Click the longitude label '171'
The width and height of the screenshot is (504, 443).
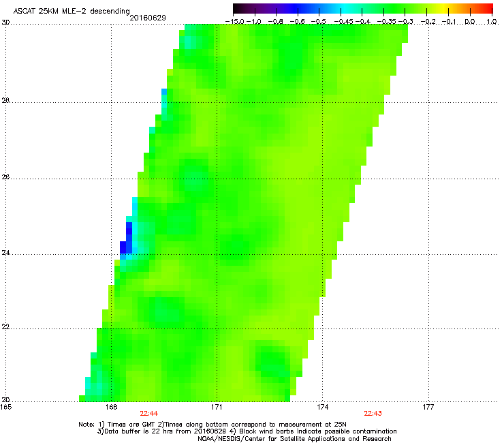click(217, 407)
